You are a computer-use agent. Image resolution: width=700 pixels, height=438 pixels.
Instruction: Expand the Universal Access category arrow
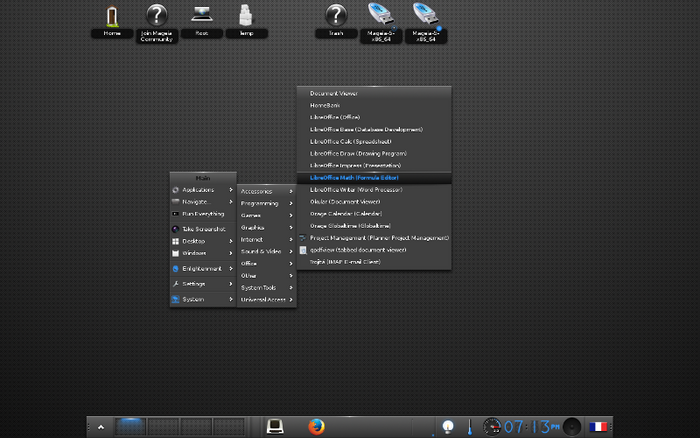tap(291, 300)
